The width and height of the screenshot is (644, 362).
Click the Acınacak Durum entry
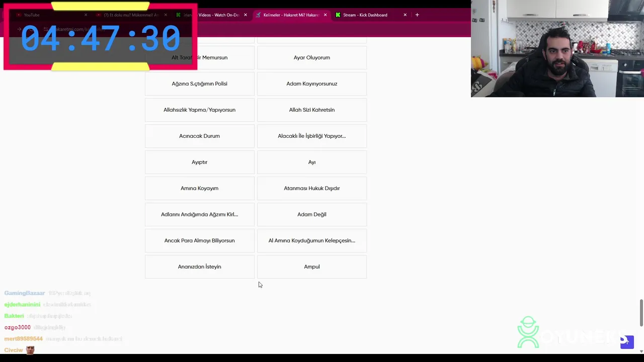200,136
